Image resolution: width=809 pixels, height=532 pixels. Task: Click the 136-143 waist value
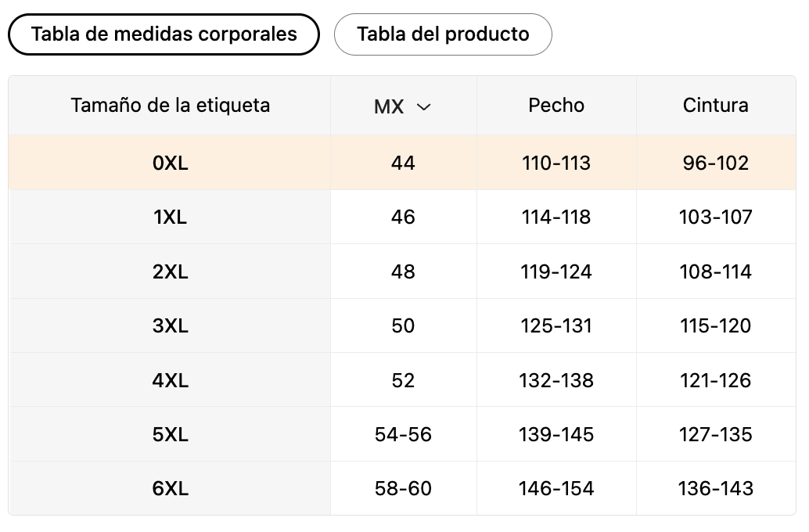coord(715,489)
